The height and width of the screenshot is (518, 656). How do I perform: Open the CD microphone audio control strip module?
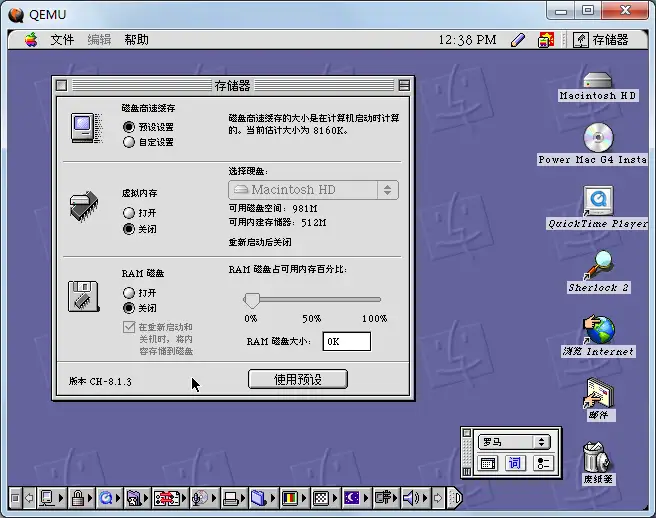200,498
